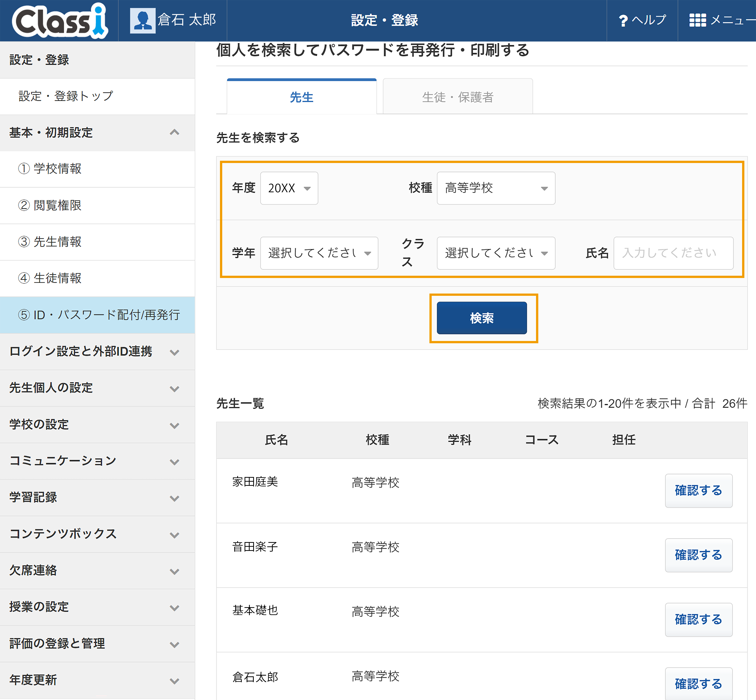Click the 検索 button
756x700 pixels.
[482, 318]
